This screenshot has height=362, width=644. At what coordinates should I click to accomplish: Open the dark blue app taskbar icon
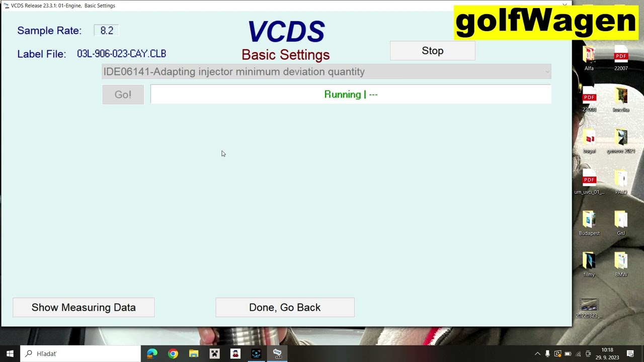(256, 353)
